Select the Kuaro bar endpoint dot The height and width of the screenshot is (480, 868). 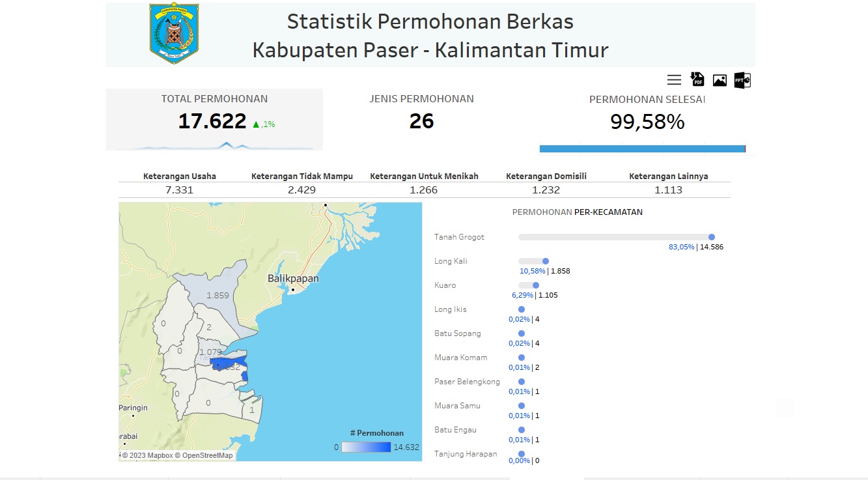pyautogui.click(x=536, y=285)
